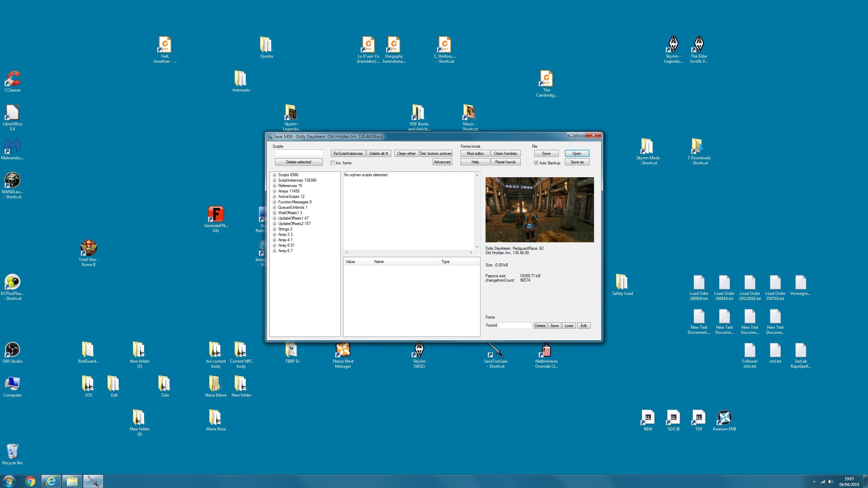This screenshot has height=488, width=868.
Task: Expand the ActiveScripts 12 tree node
Action: [275, 197]
